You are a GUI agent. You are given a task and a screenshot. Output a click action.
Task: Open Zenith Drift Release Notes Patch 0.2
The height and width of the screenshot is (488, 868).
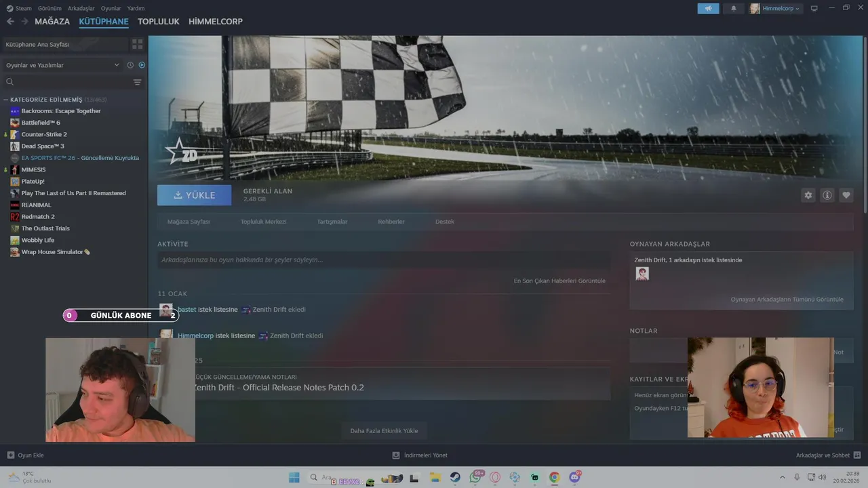pyautogui.click(x=278, y=388)
